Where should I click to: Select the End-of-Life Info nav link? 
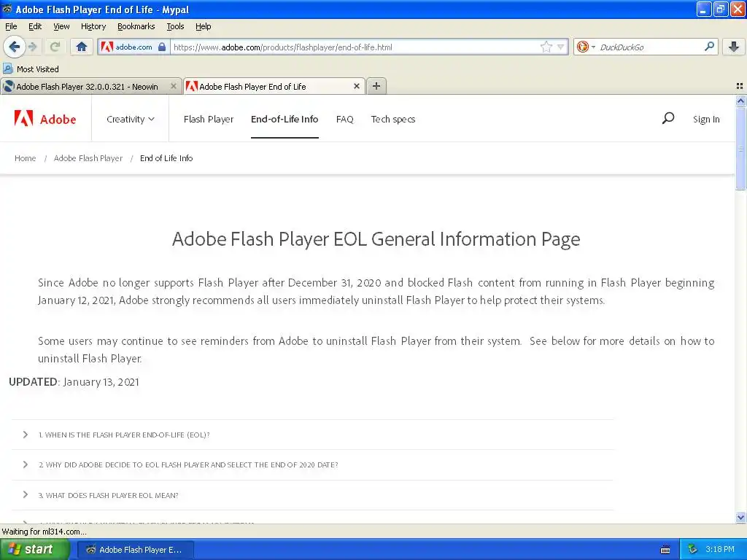pos(285,119)
